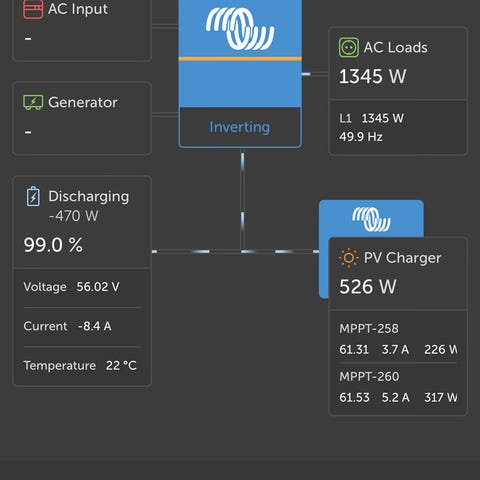Screen dimensions: 480x480
Task: Select the battery Temperature 22 °C row
Action: [82, 366]
